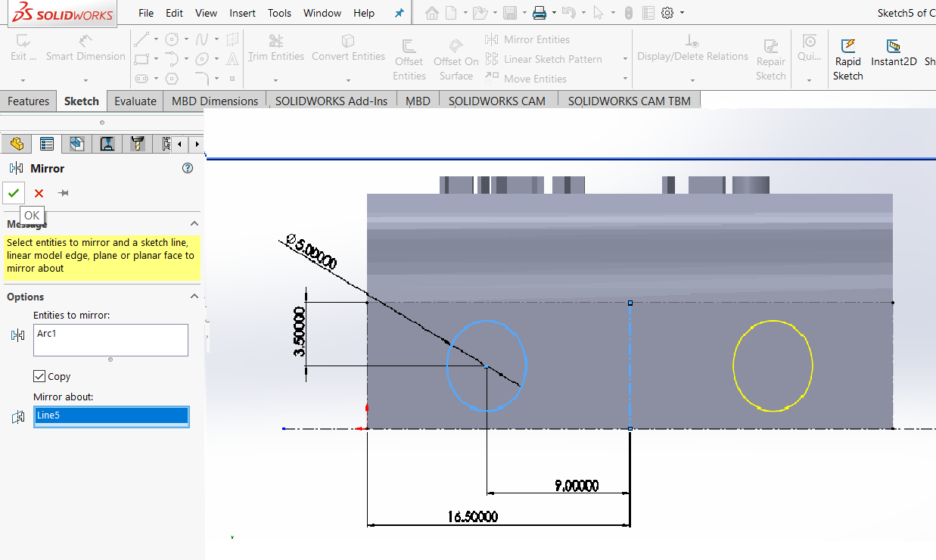Open the Options gear icon

coord(667,13)
